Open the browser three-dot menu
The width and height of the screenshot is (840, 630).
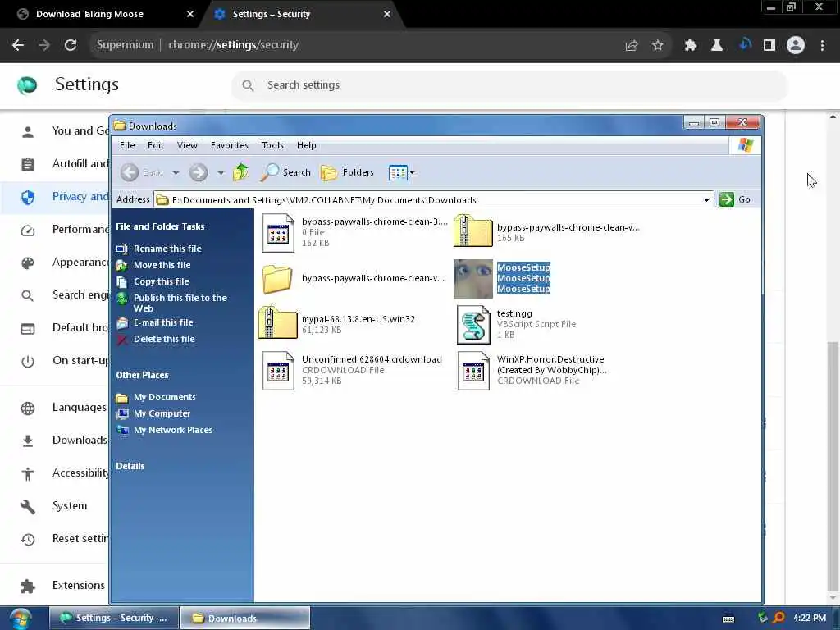[822, 46]
